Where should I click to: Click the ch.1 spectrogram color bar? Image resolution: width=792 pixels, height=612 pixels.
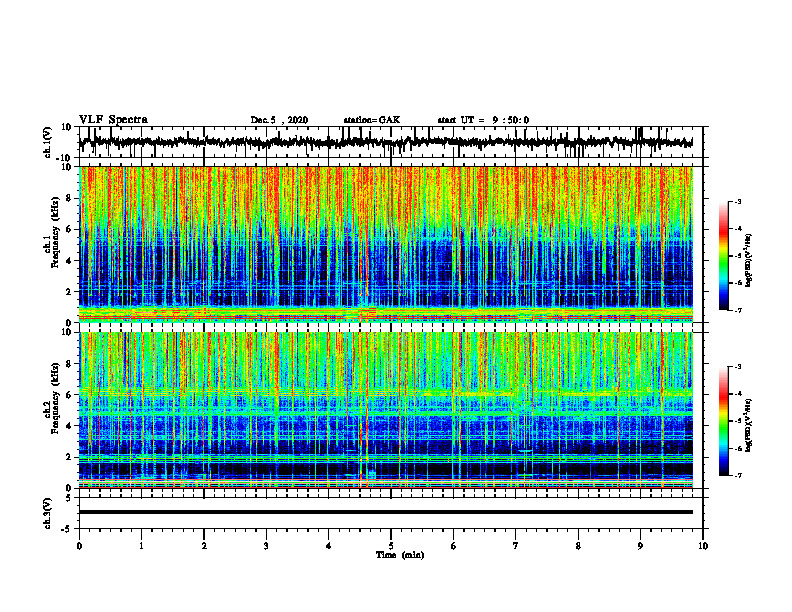[724, 256]
